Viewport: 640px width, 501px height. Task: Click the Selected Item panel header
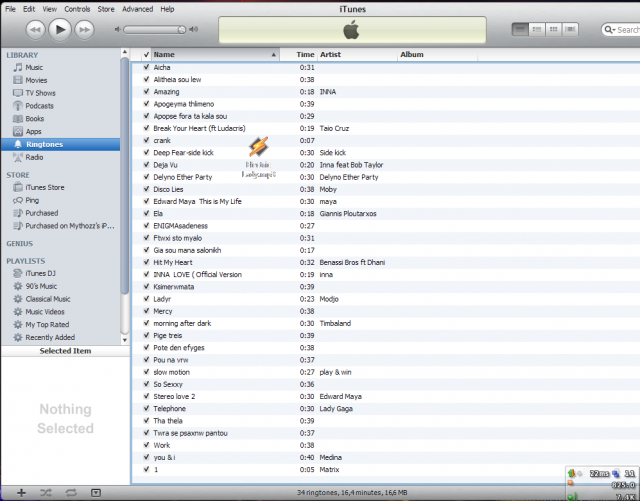coord(65,351)
